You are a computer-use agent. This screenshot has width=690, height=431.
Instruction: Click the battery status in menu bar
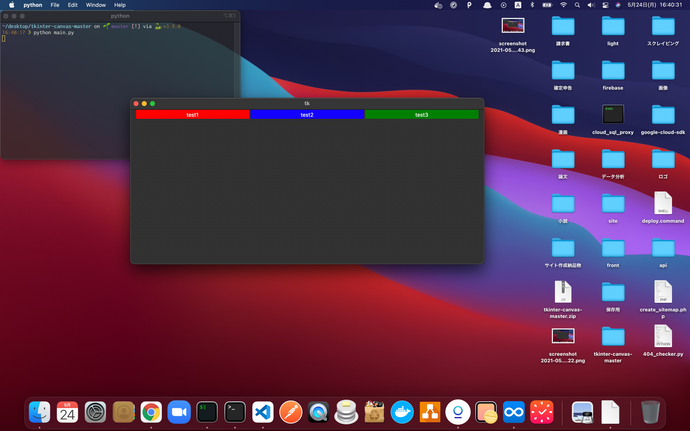[x=547, y=5]
